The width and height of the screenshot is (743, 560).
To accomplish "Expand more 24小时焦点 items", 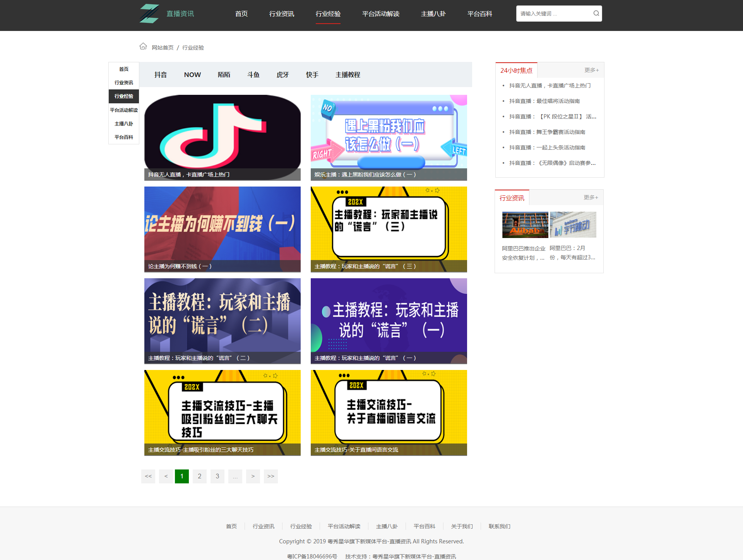I will point(591,70).
